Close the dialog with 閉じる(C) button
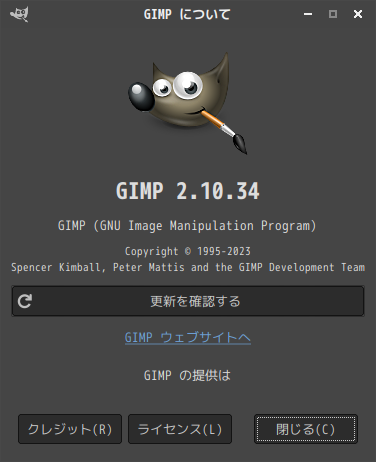The width and height of the screenshot is (376, 462). pos(306,429)
